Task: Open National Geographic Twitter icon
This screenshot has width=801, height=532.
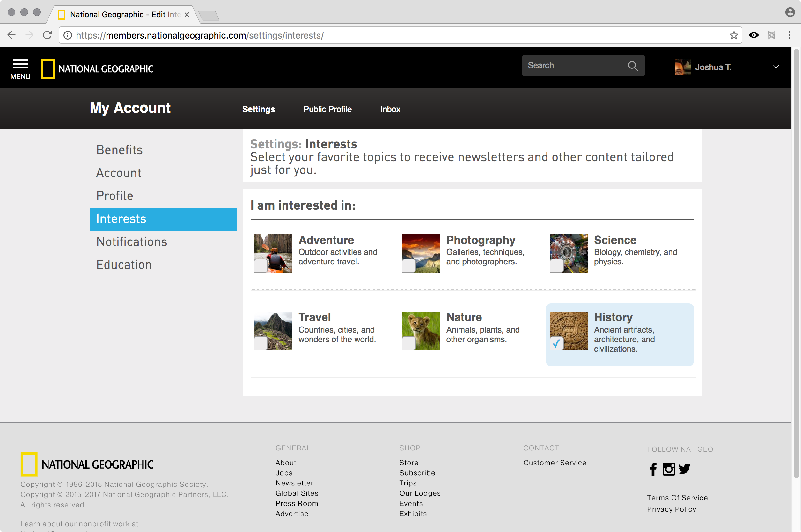Action: pyautogui.click(x=684, y=469)
